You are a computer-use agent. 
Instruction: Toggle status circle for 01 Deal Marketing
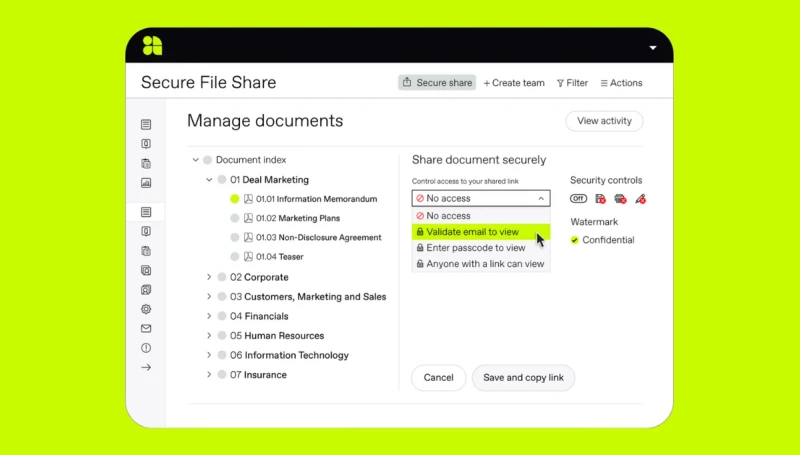221,180
